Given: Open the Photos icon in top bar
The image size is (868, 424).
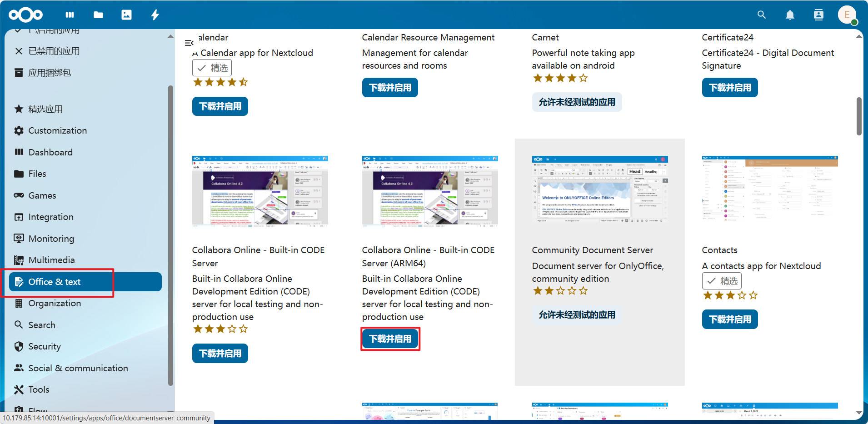Looking at the screenshot, I should pyautogui.click(x=126, y=15).
